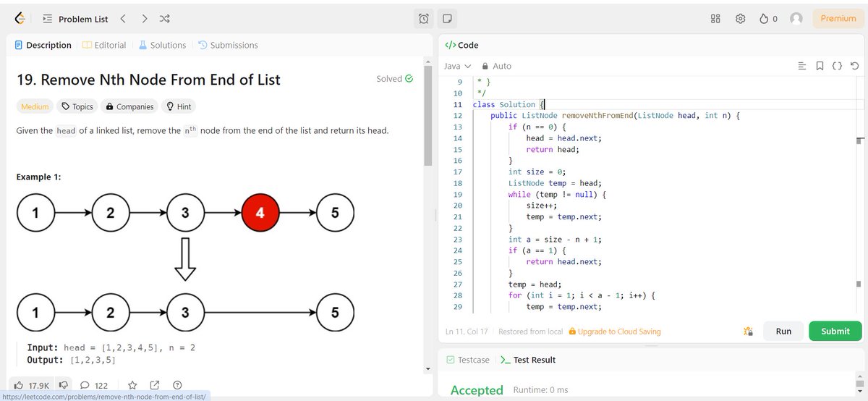Open the LeetCode home logo

point(20,18)
